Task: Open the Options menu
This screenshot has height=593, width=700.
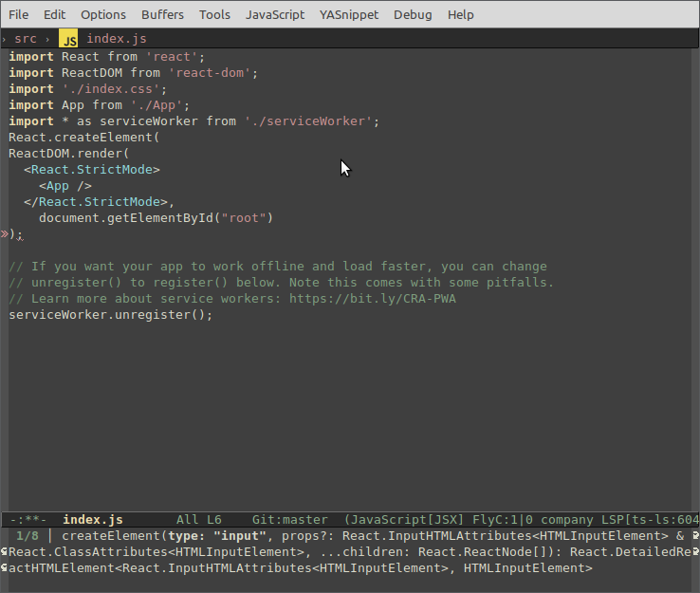Action: pyautogui.click(x=103, y=14)
